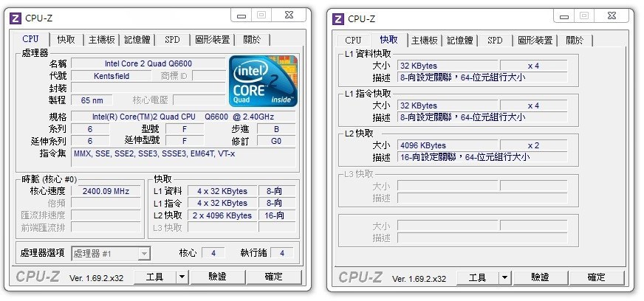The height and width of the screenshot is (301, 644).
Task: Open 圖形裝置 tab in the left window
Action: [213, 40]
